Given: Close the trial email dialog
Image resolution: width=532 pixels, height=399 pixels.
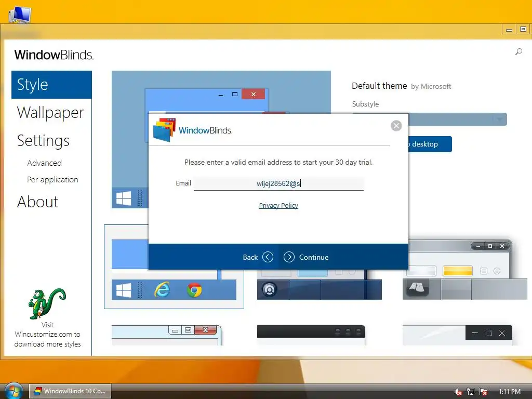Looking at the screenshot, I should [396, 126].
